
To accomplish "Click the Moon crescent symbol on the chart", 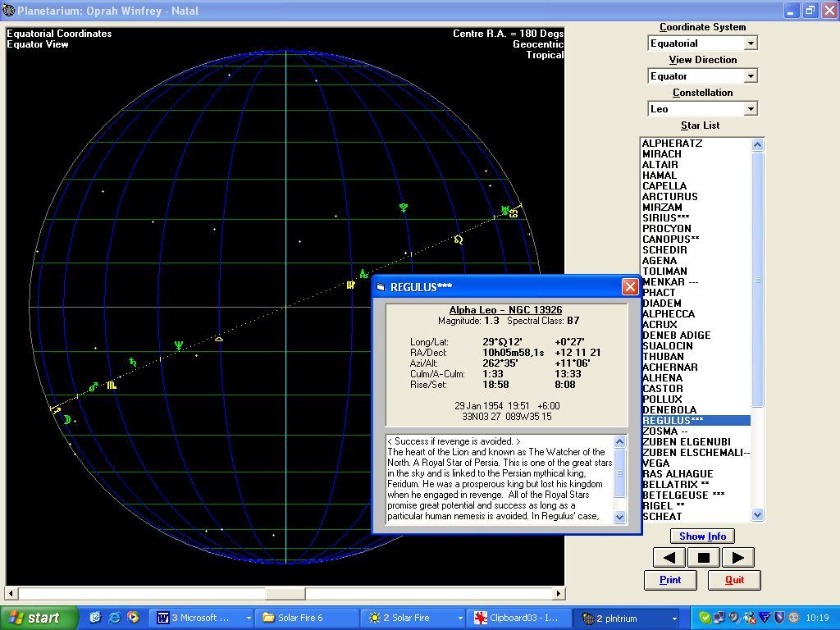I will coord(66,419).
